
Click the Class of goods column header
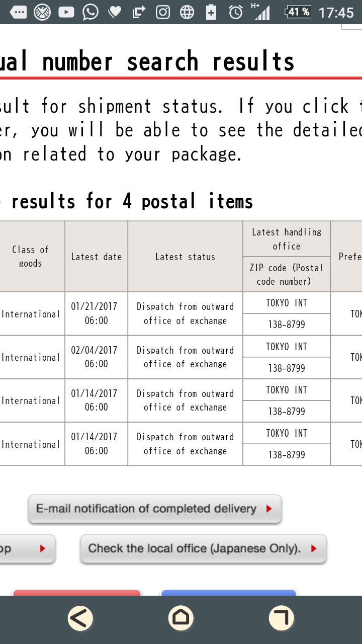coord(31,257)
